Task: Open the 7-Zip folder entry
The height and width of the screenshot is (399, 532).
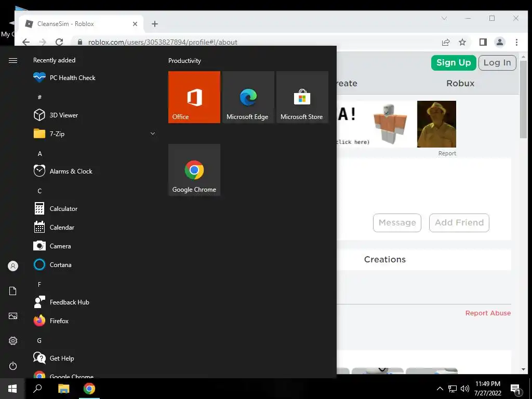Action: point(94,134)
